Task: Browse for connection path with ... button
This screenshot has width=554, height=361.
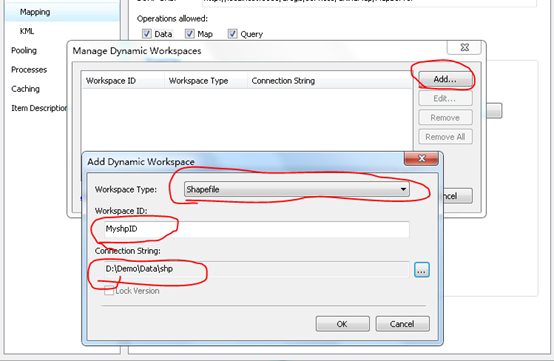Action: 422,270
